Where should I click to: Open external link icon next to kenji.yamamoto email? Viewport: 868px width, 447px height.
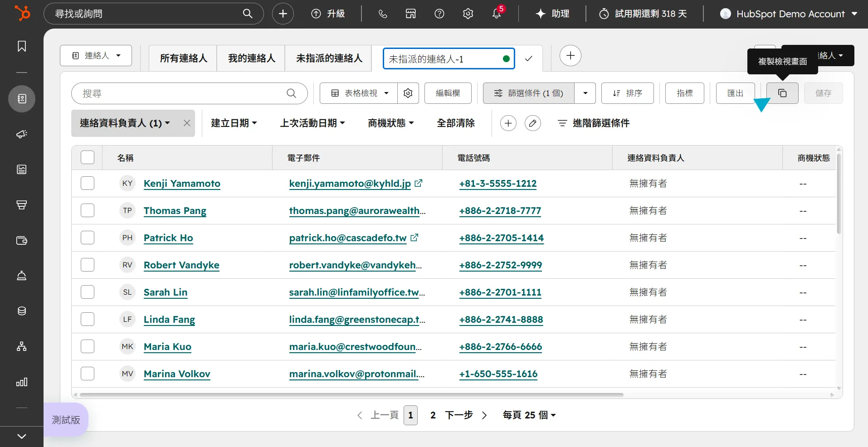(x=419, y=183)
